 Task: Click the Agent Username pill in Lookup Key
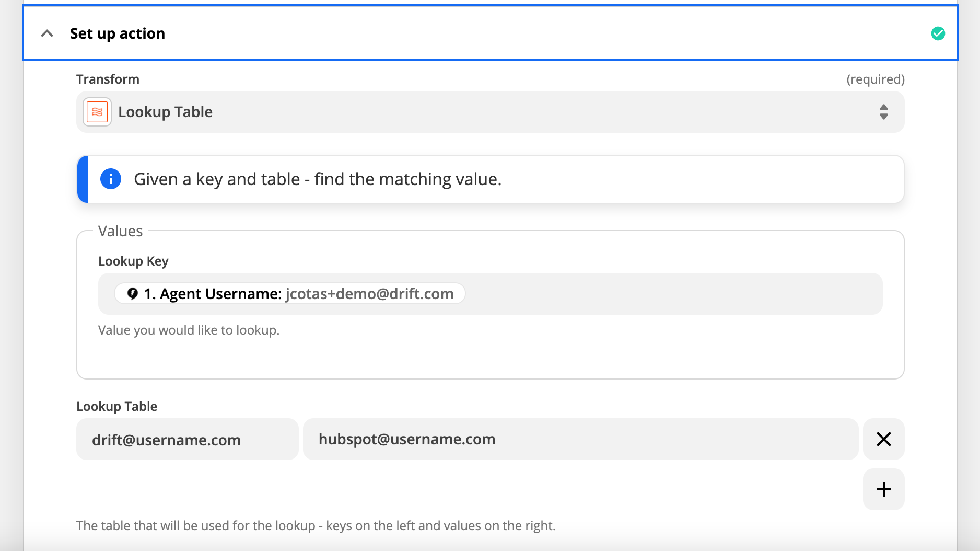pos(290,294)
